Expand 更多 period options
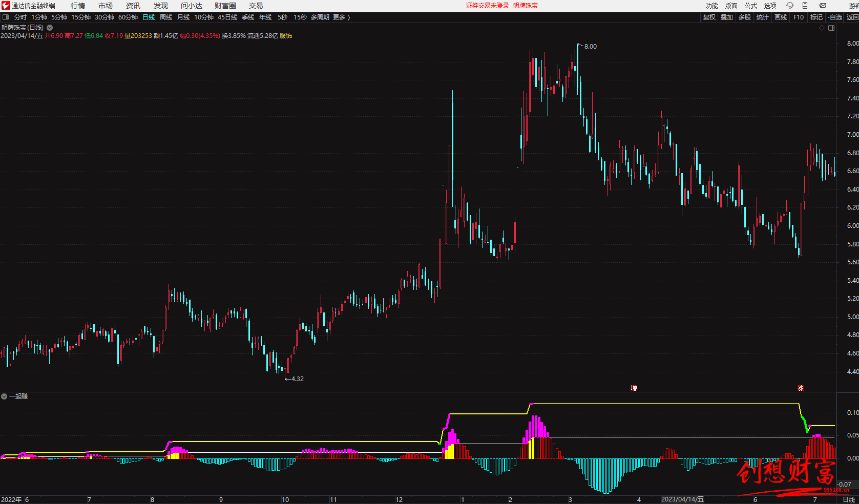Screen dimensions: 859x504 pos(341,17)
